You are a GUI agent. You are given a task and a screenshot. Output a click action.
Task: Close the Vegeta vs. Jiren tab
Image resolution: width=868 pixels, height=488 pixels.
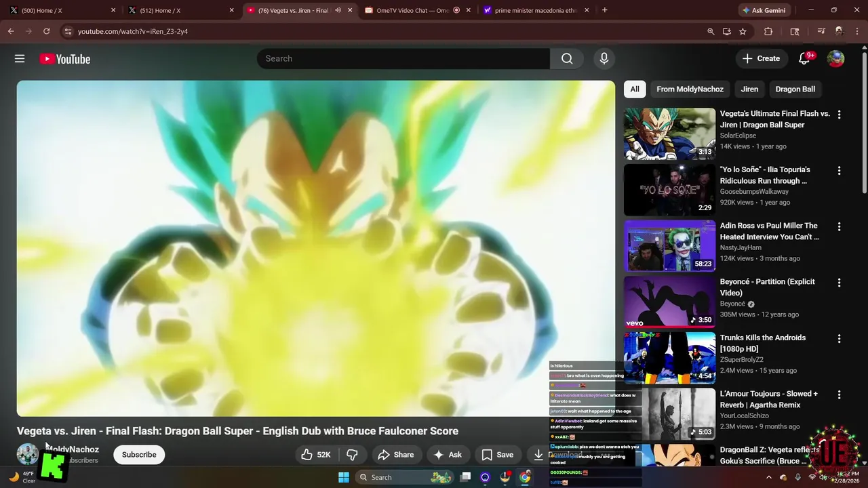tap(350, 10)
